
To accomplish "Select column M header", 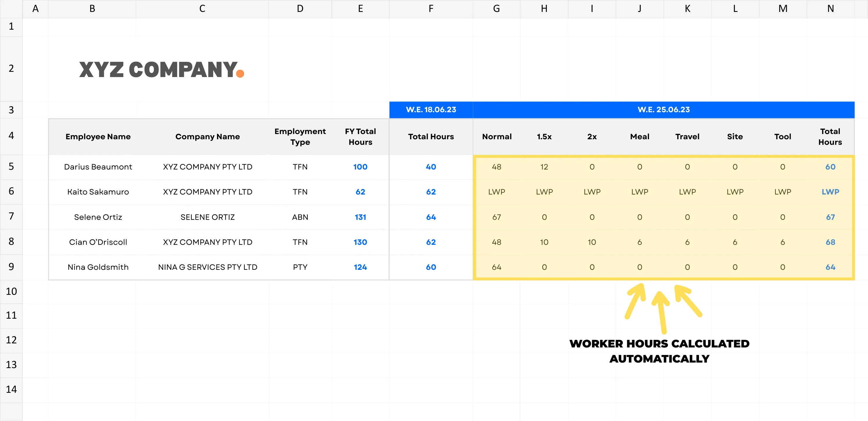I will (x=783, y=9).
